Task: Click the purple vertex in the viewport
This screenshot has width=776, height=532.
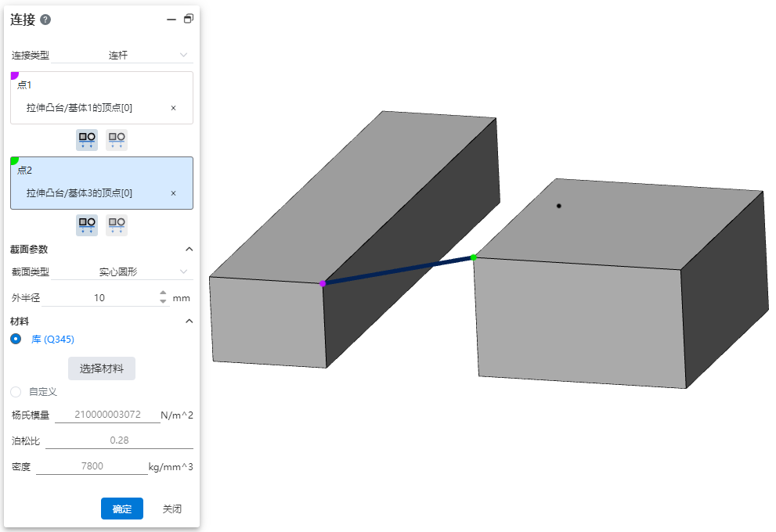Action: 323,284
